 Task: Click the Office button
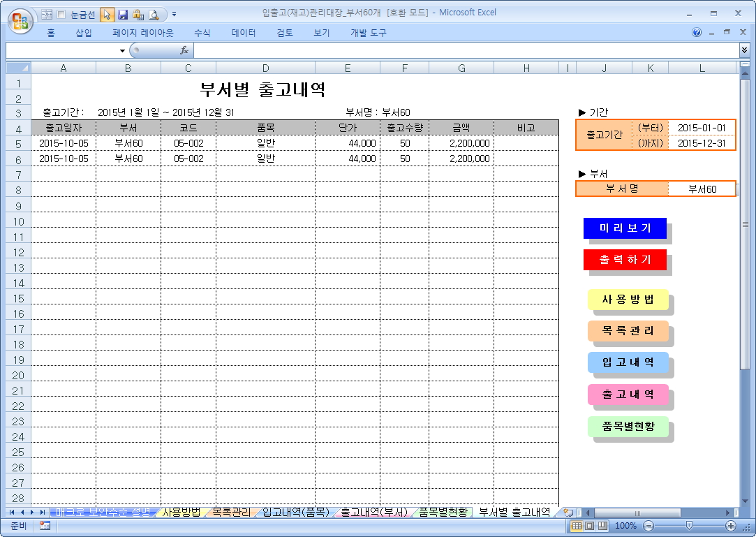coord(20,20)
